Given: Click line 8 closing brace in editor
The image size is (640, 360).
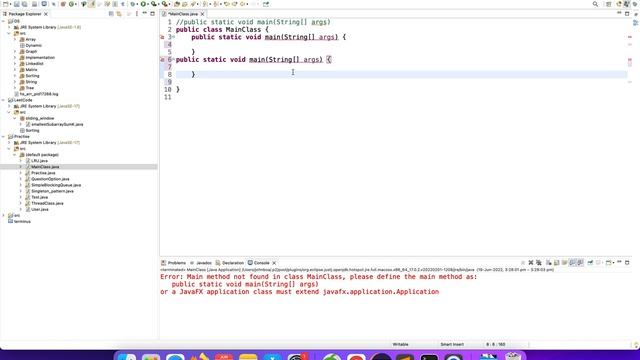Looking at the screenshot, I should pyautogui.click(x=193, y=74).
